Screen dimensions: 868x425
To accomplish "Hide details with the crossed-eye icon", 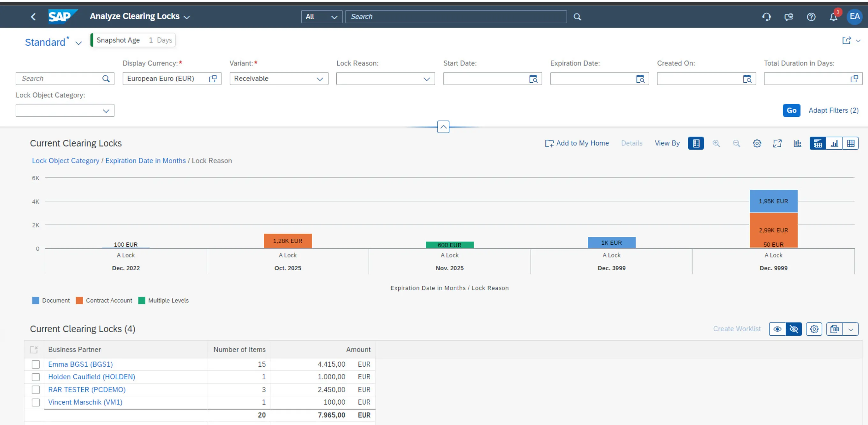I will tap(793, 329).
